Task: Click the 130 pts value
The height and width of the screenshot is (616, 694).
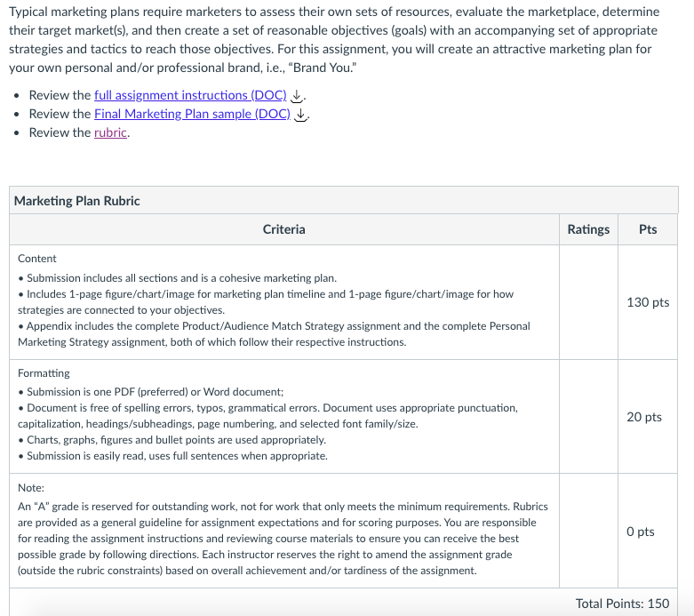Action: click(648, 302)
